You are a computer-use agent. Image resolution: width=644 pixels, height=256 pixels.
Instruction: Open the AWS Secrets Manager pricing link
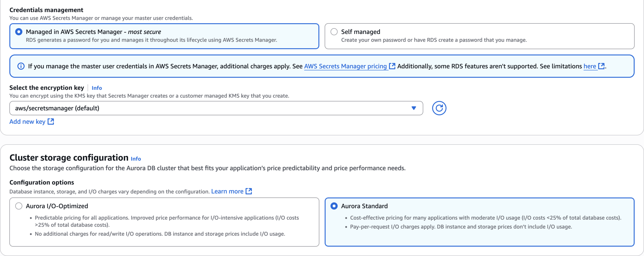(345, 66)
